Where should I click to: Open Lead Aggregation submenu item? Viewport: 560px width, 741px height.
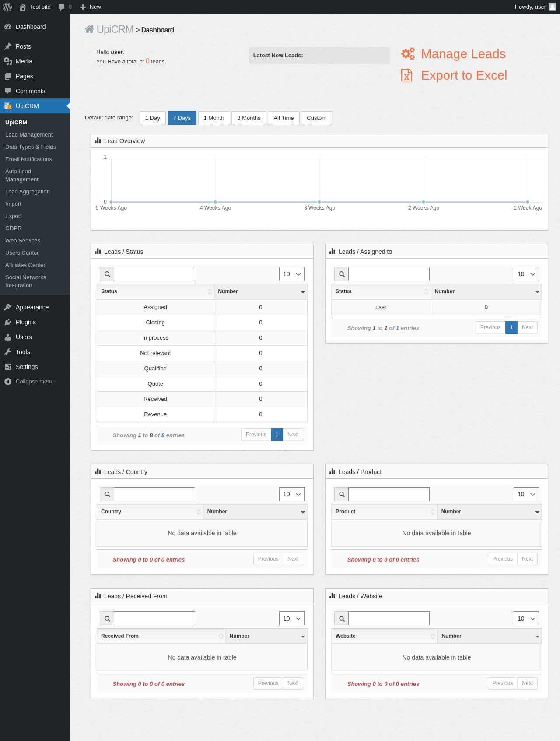coord(28,192)
